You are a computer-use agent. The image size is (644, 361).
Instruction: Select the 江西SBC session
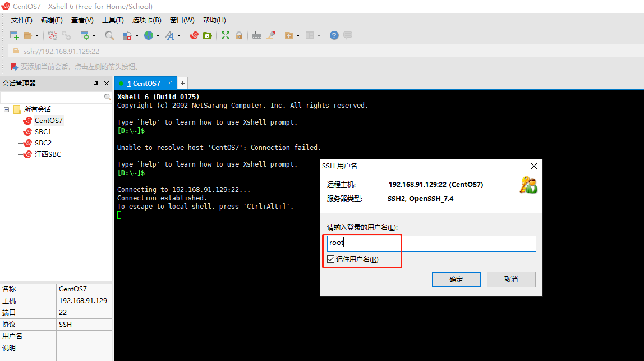click(x=48, y=154)
